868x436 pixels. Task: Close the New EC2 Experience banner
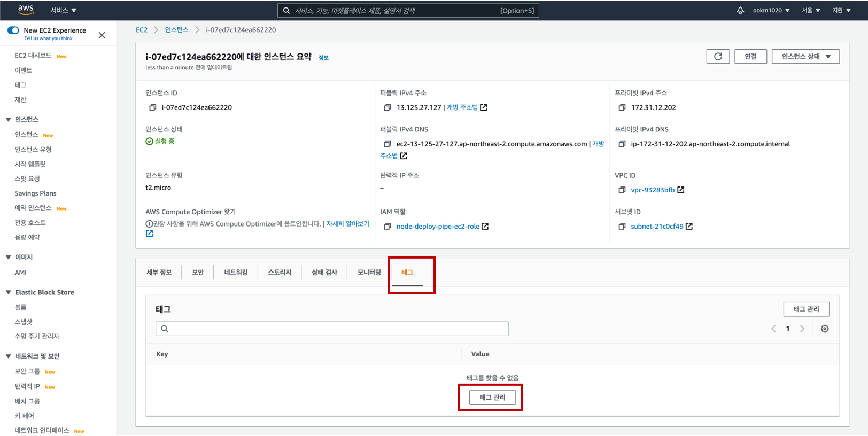click(102, 35)
